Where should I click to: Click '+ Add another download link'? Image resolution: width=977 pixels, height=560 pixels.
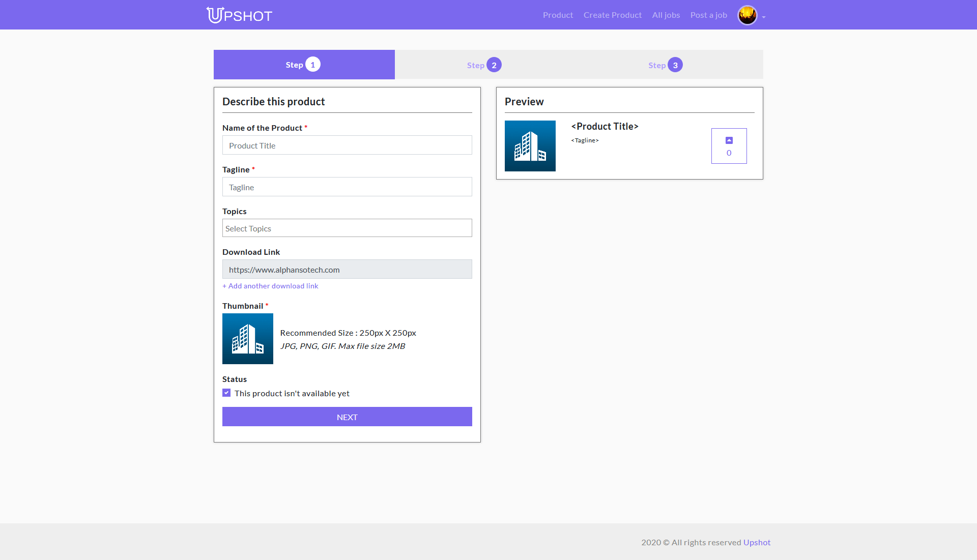pos(270,286)
